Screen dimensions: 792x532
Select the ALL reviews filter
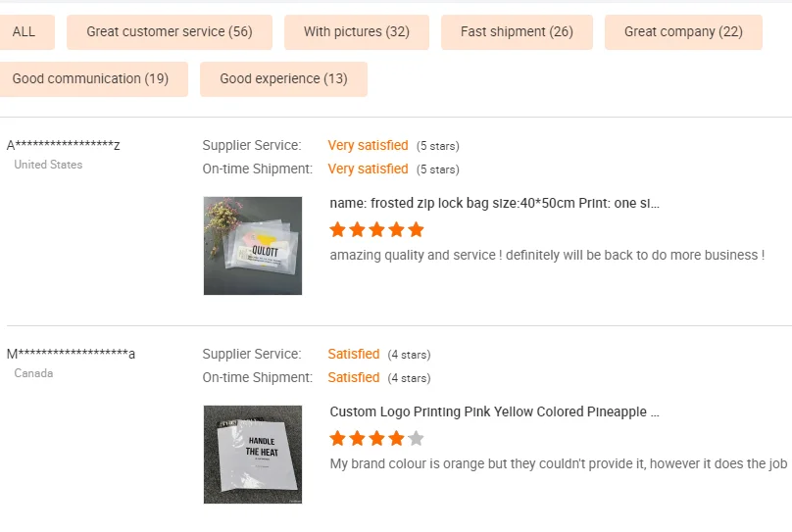coord(25,31)
